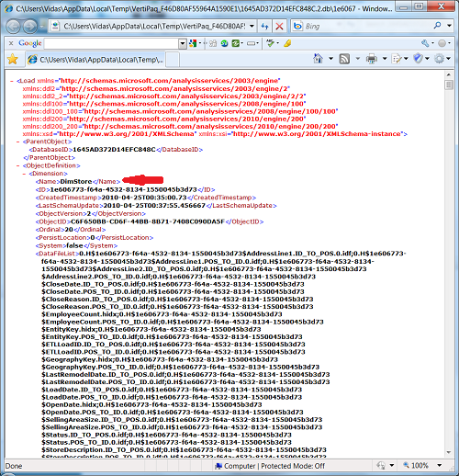Click the green circular Google Toolbar icon

(224, 43)
